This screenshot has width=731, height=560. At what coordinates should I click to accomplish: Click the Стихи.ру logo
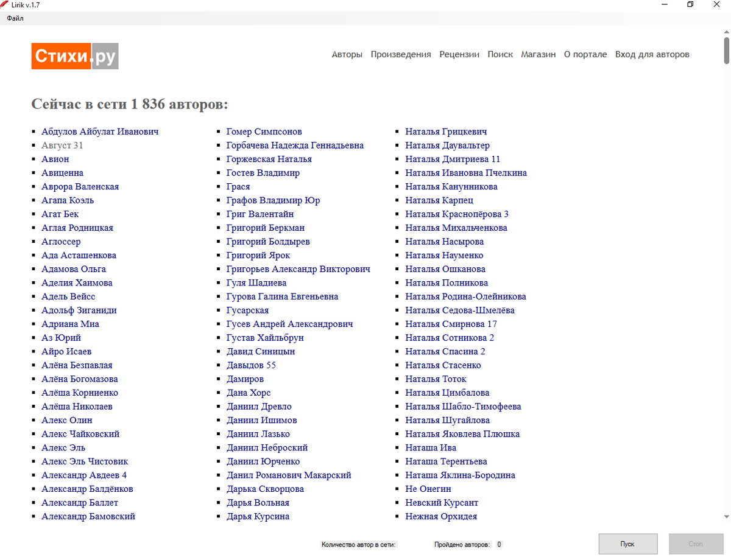pyautogui.click(x=75, y=56)
